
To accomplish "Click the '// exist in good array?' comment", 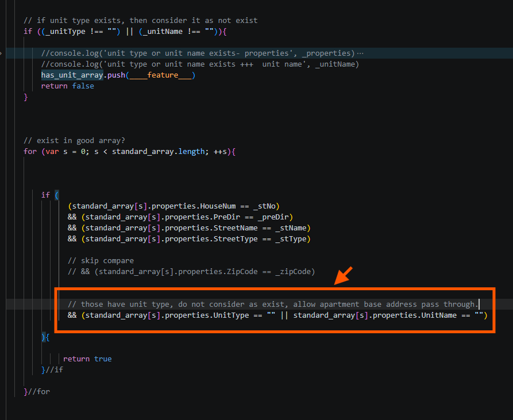I will click(74, 141).
